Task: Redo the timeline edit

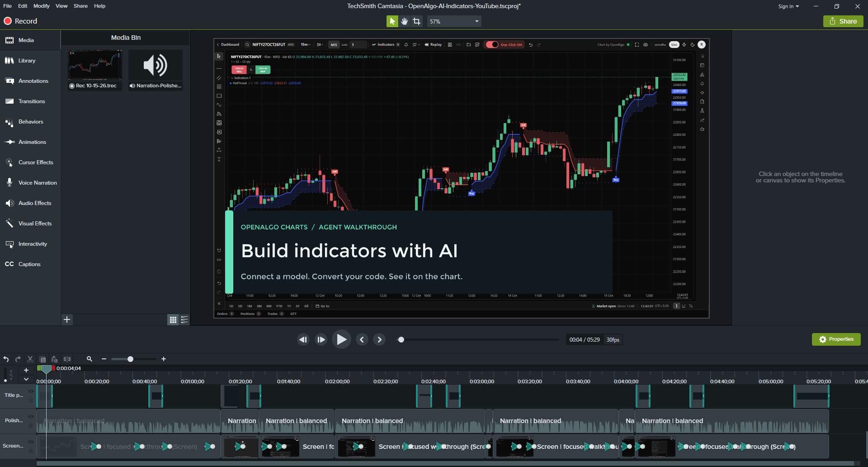Action: [18, 359]
